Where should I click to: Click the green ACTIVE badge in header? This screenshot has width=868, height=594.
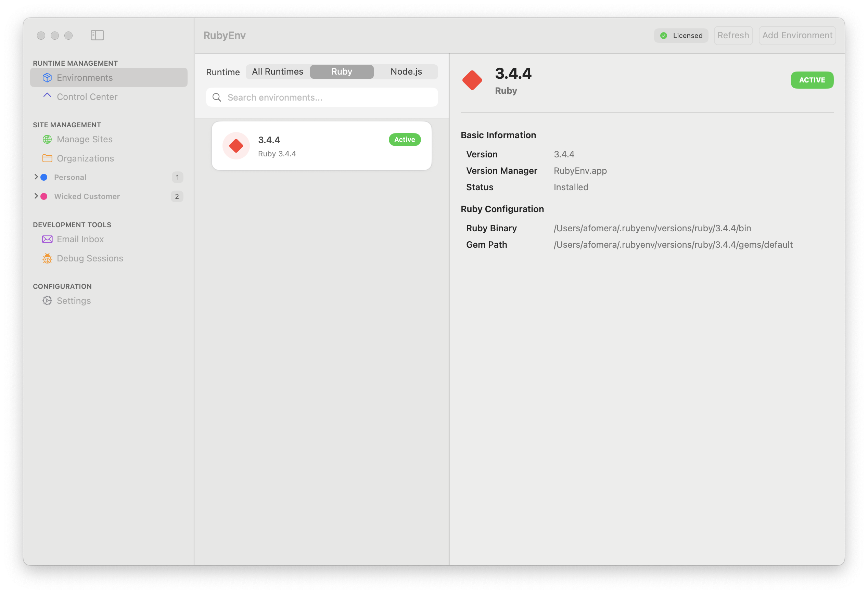pyautogui.click(x=812, y=80)
